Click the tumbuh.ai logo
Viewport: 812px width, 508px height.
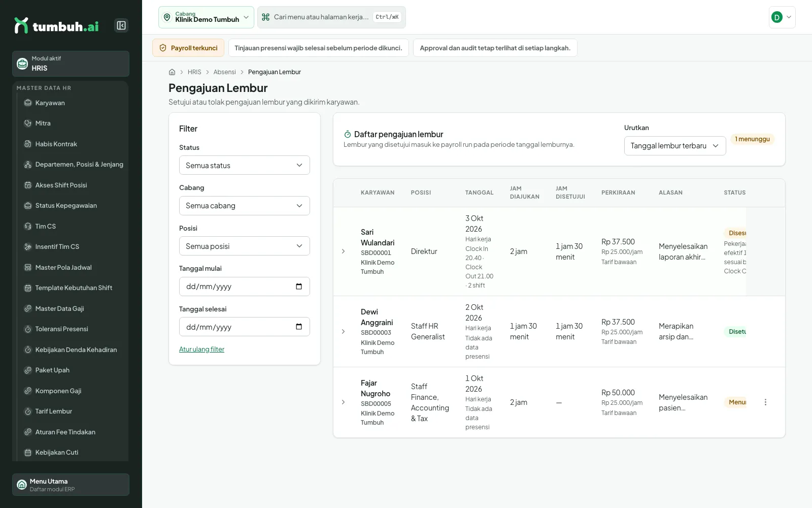56,25
